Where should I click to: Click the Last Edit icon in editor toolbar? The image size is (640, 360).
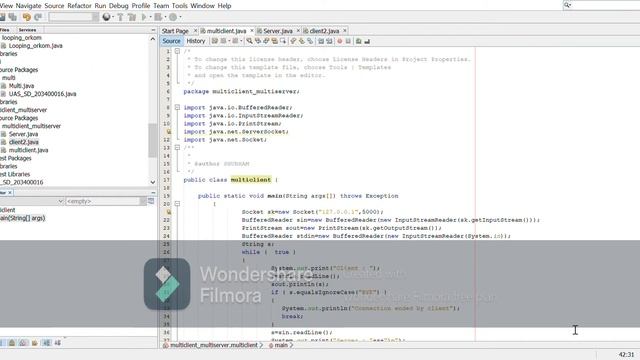point(215,41)
